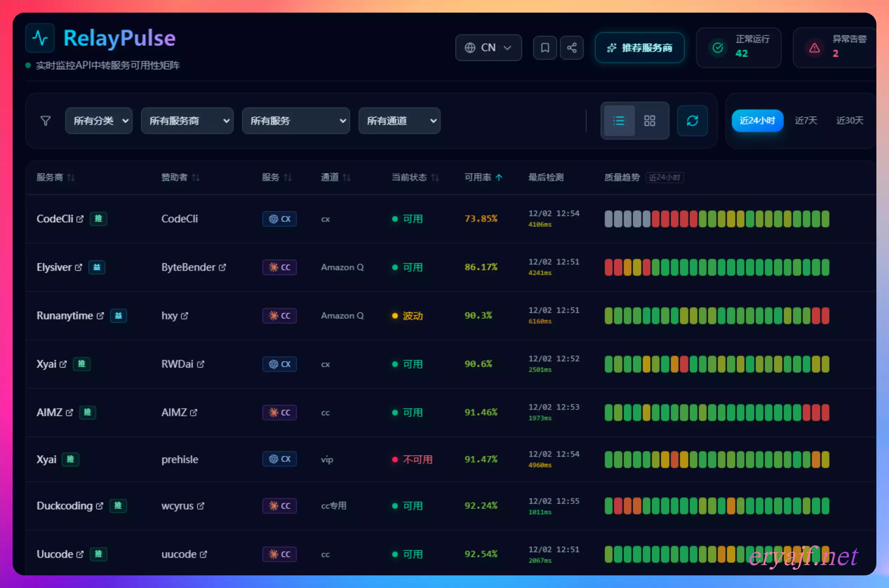Open CodeCli external link icon

click(80, 219)
